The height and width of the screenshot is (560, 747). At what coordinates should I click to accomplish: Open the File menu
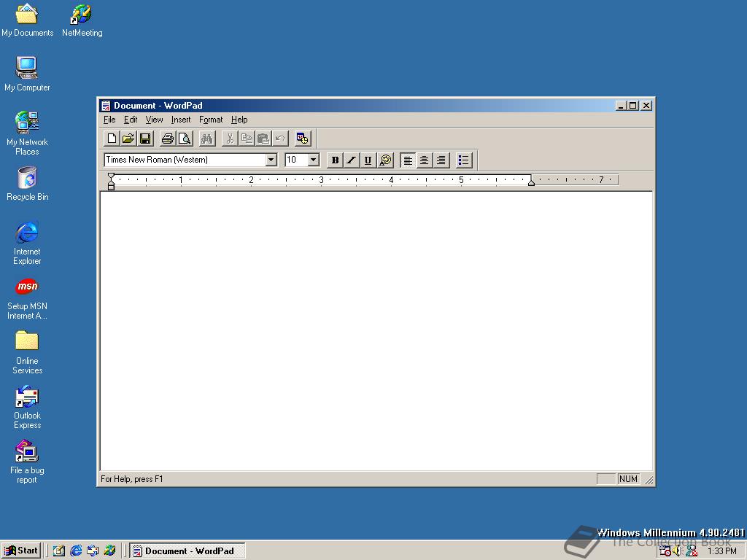click(109, 120)
